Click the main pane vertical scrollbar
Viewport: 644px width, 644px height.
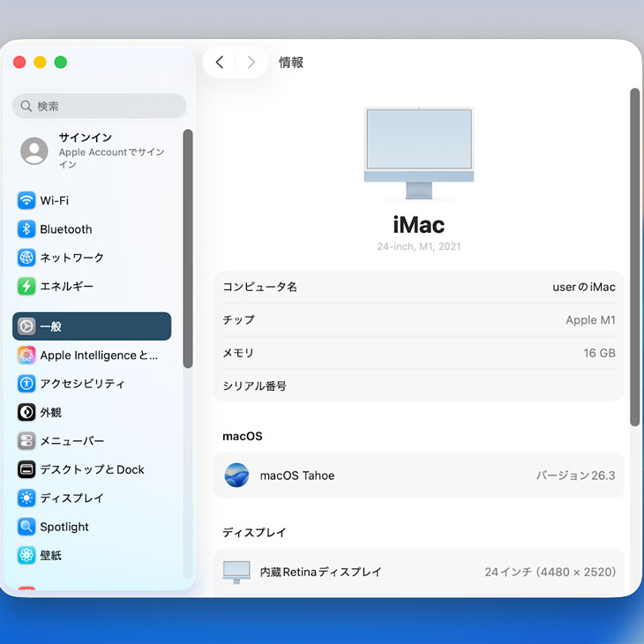634,256
